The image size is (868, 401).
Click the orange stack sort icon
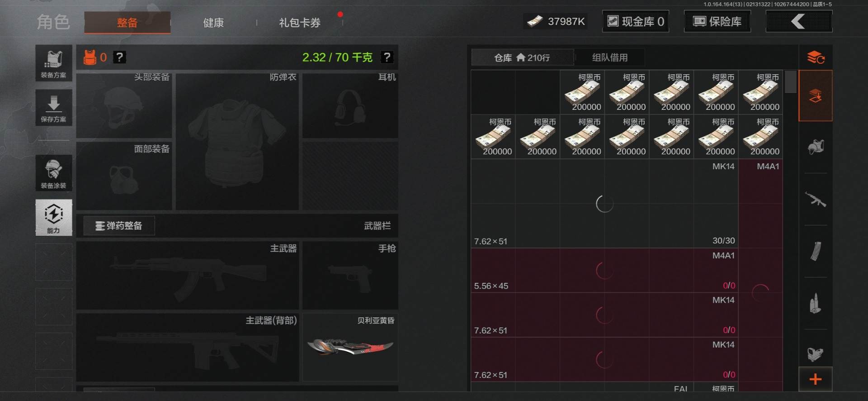tap(816, 57)
